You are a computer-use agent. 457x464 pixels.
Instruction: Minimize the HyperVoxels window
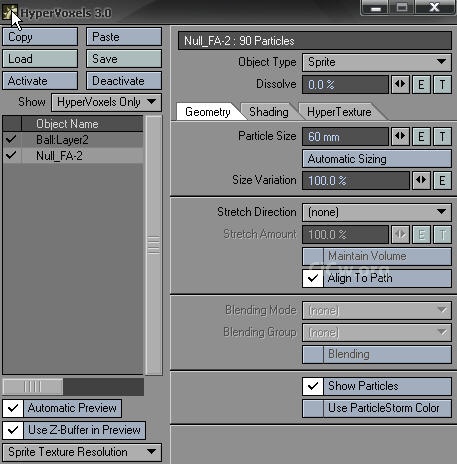(x=376, y=8)
